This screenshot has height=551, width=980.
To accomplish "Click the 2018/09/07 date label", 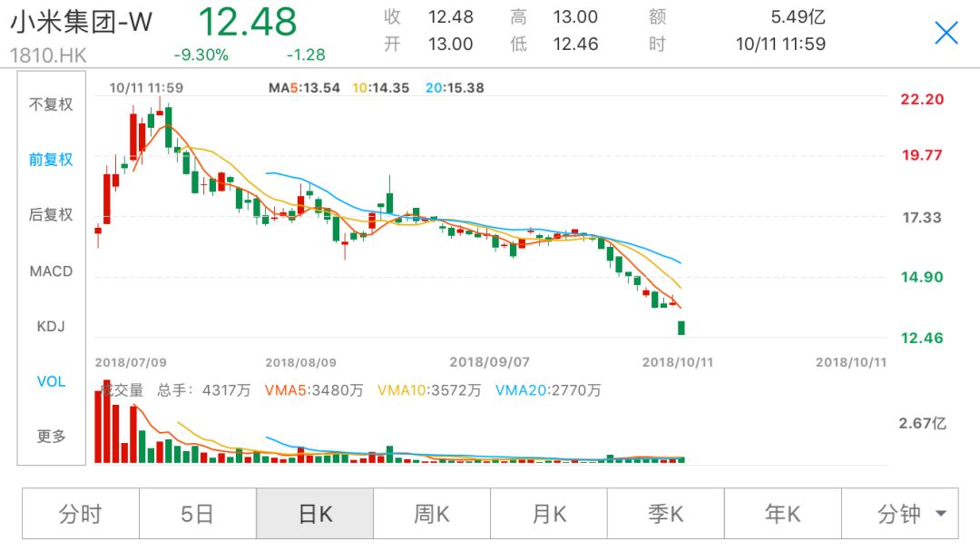I will 489,362.
